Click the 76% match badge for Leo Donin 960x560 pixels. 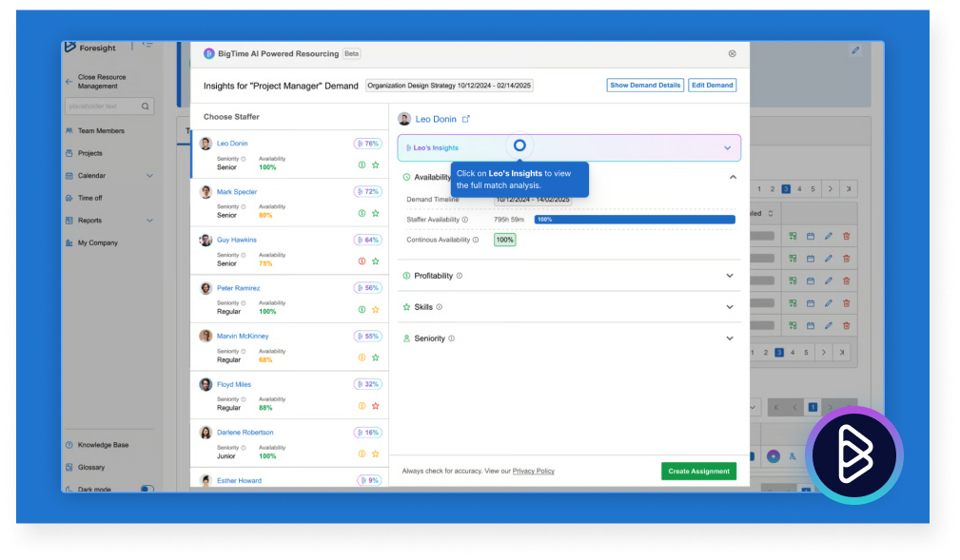[368, 144]
